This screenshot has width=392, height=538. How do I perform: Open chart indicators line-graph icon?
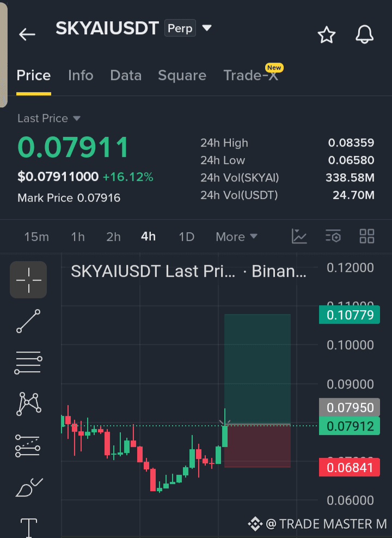[x=299, y=237]
